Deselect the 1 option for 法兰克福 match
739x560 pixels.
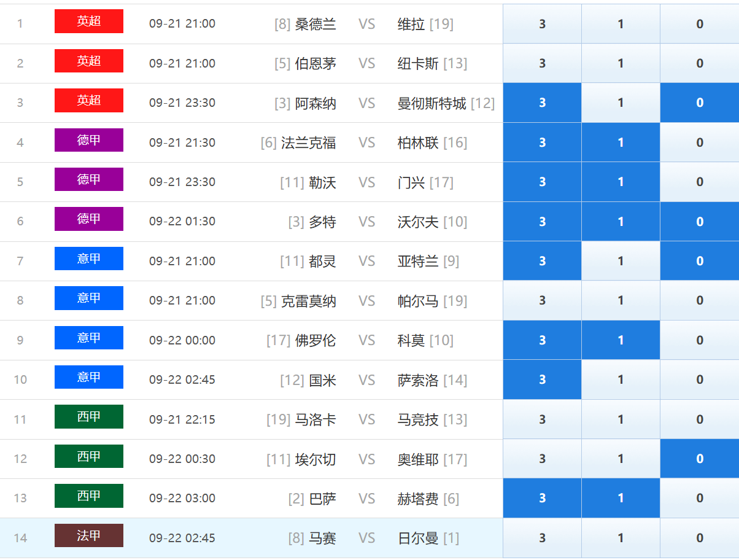pos(621,142)
